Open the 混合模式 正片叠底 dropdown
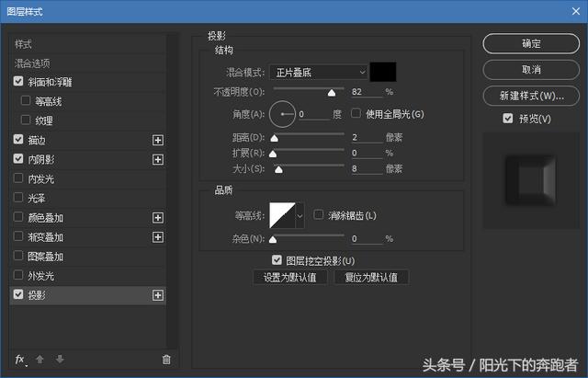This screenshot has width=588, height=378. (319, 72)
